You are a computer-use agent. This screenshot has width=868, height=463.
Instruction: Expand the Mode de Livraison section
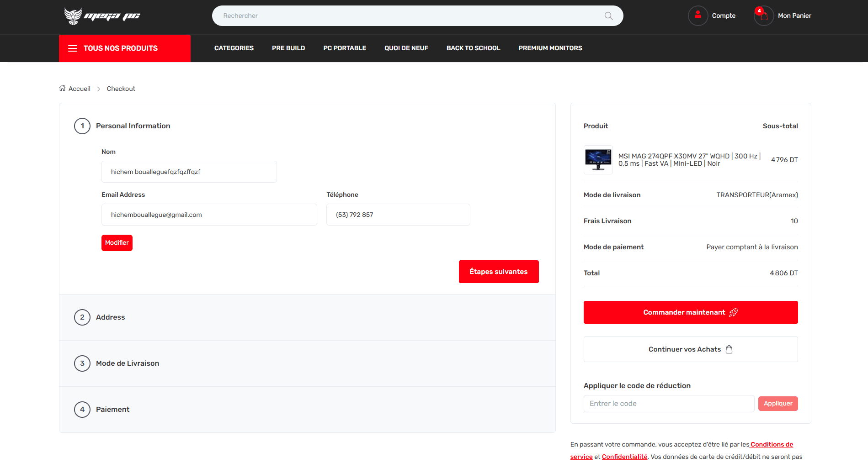307,363
